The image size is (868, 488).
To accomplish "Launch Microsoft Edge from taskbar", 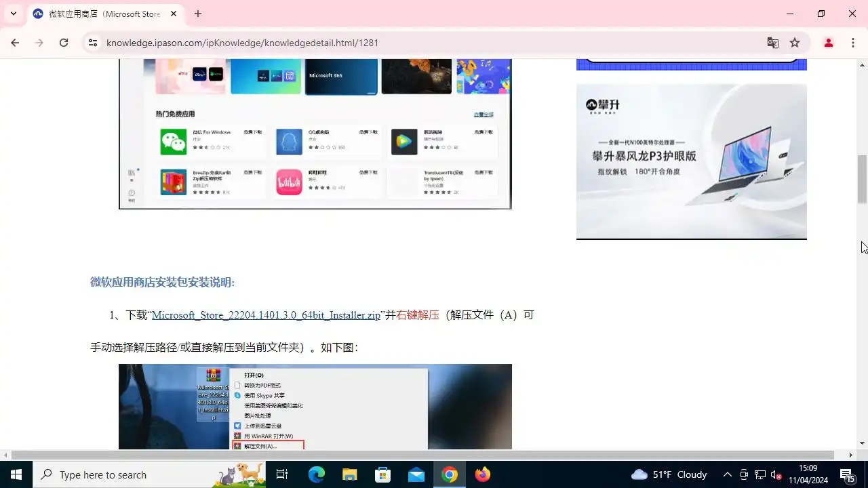I will [x=317, y=474].
